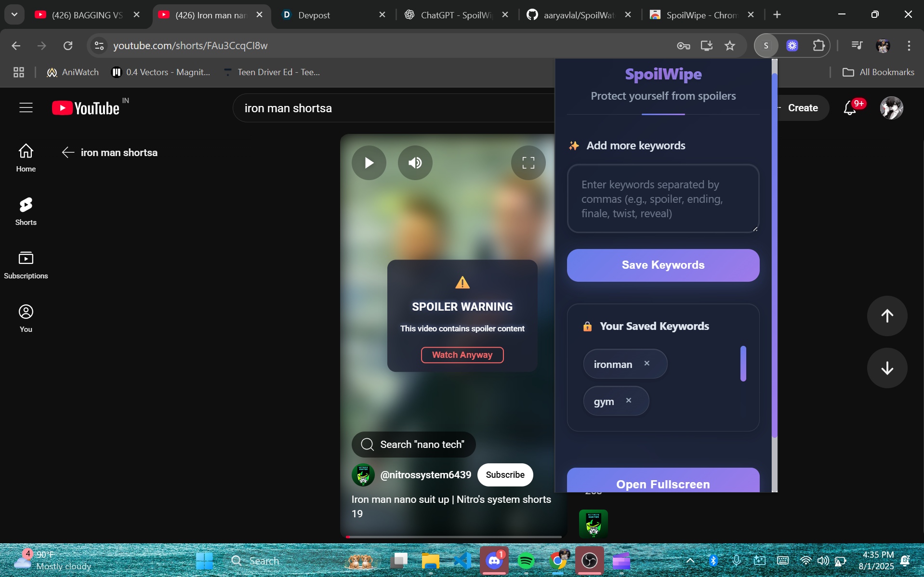Close the Iron man YouTube tab
The width and height of the screenshot is (924, 577).
[x=259, y=15]
